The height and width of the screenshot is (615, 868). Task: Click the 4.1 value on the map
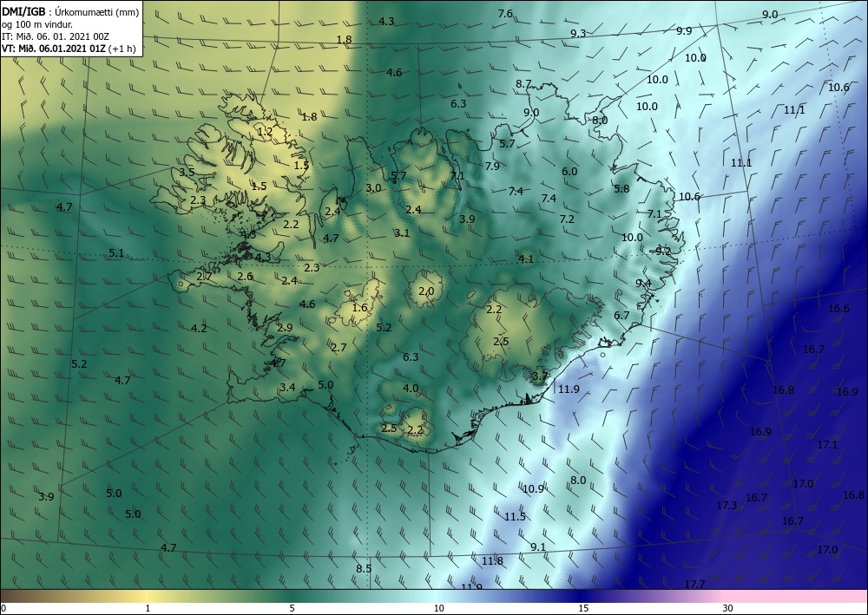click(526, 258)
